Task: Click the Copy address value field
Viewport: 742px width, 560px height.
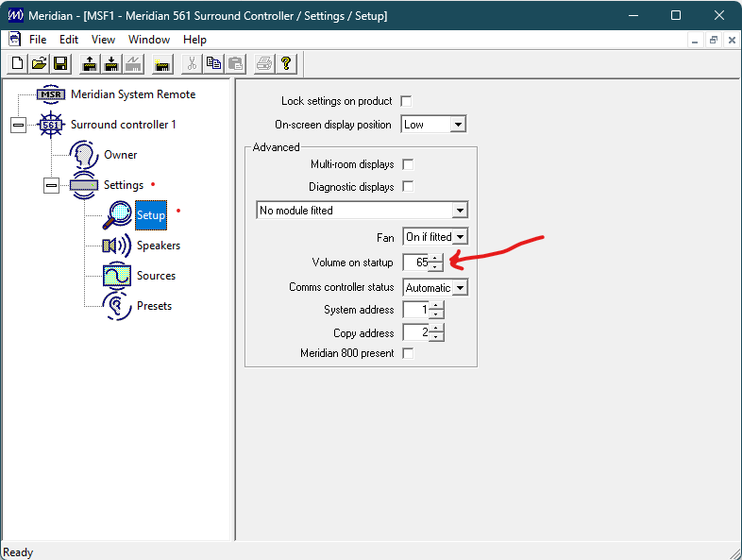Action: coord(416,332)
